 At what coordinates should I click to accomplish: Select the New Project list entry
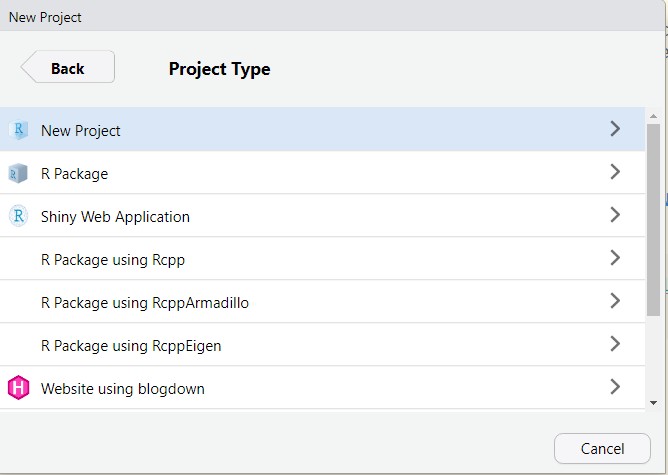(x=322, y=129)
